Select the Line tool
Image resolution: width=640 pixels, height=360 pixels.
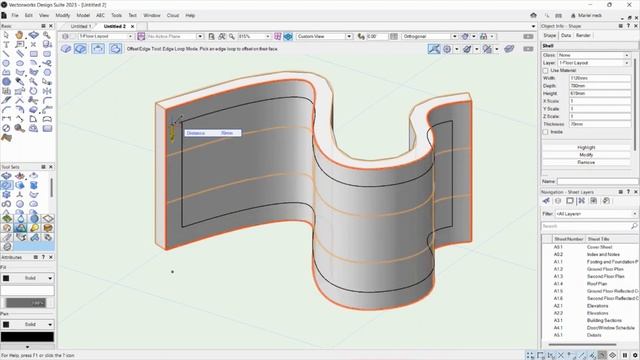pos(6,54)
